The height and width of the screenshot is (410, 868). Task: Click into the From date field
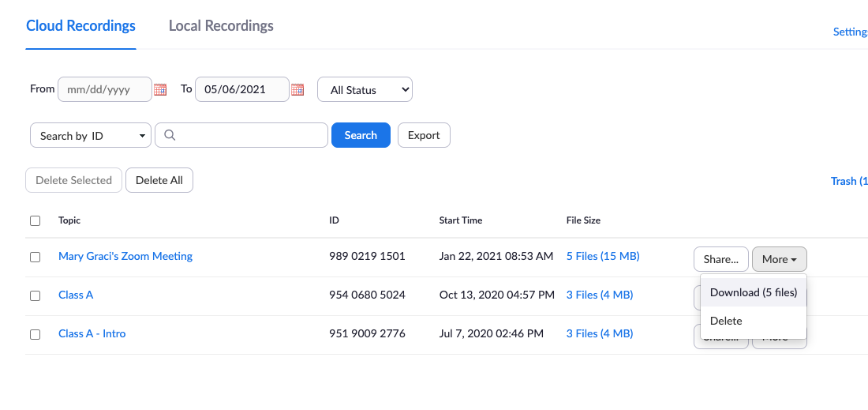pyautogui.click(x=104, y=90)
